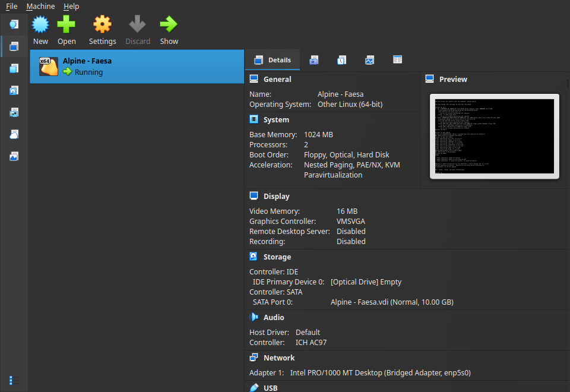Switch to the Logs clock tab
The height and width of the screenshot is (392, 570).
[341, 60]
